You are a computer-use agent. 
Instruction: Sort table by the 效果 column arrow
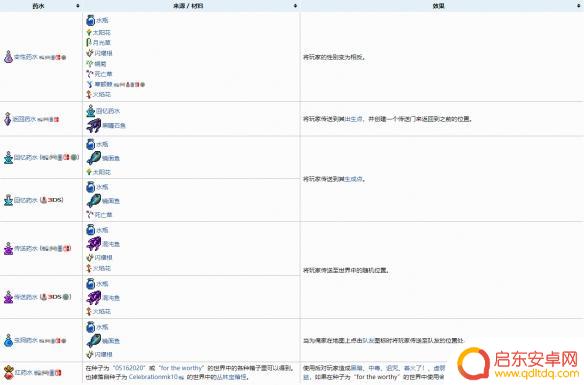(x=579, y=6)
